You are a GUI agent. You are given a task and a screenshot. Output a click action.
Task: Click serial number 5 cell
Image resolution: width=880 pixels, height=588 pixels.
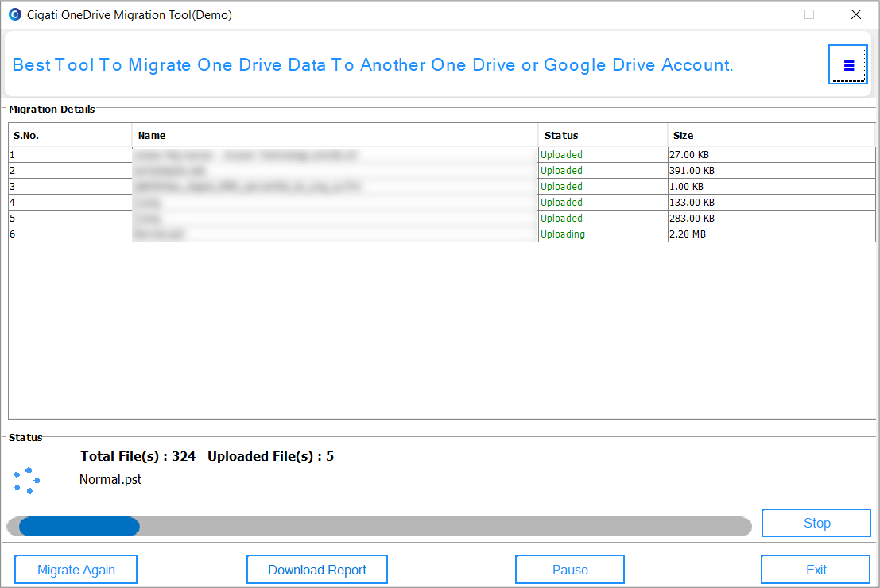coord(70,219)
